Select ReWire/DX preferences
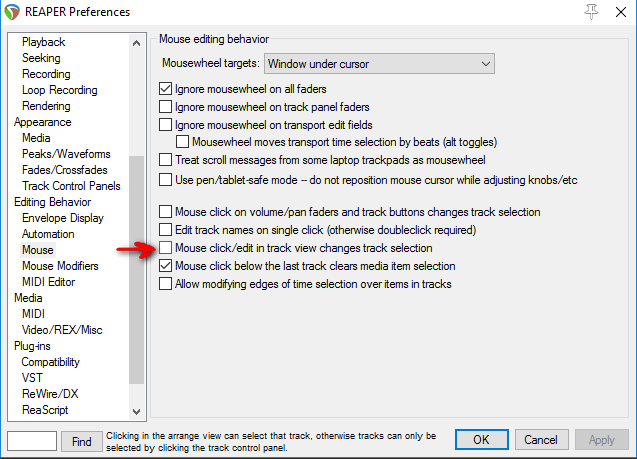 50,394
